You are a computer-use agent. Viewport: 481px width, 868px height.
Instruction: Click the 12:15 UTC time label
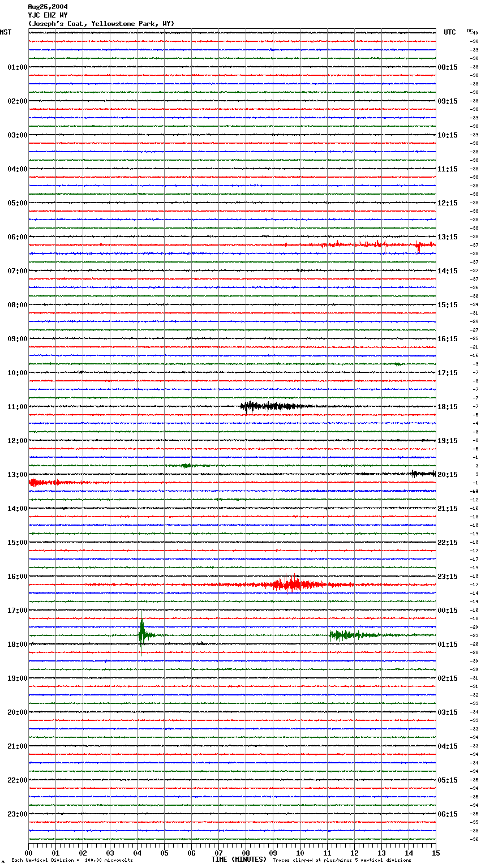click(x=448, y=203)
